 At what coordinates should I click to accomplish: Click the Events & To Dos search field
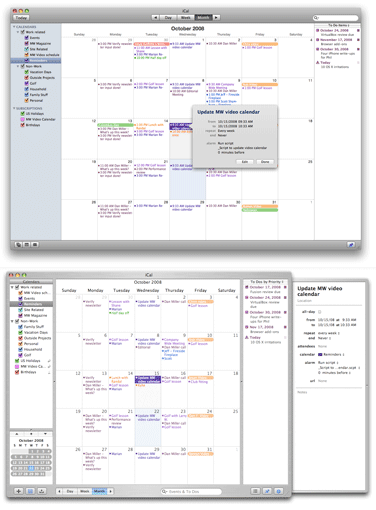pos(191,491)
